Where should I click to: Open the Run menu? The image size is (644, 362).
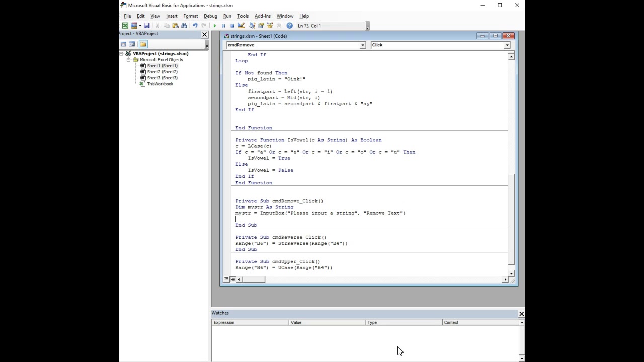(227, 16)
